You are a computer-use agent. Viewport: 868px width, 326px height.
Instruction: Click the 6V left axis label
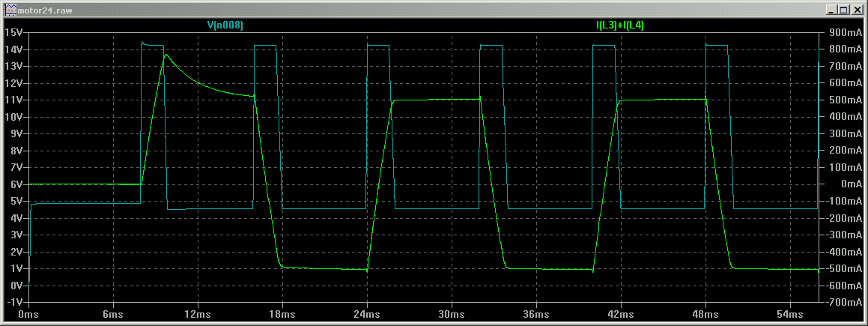(15, 184)
